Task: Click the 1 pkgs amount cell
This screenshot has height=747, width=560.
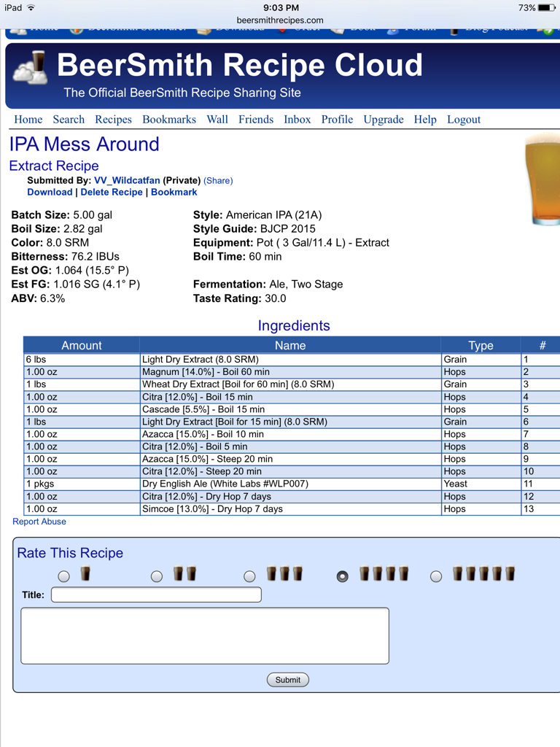Action: 82,484
